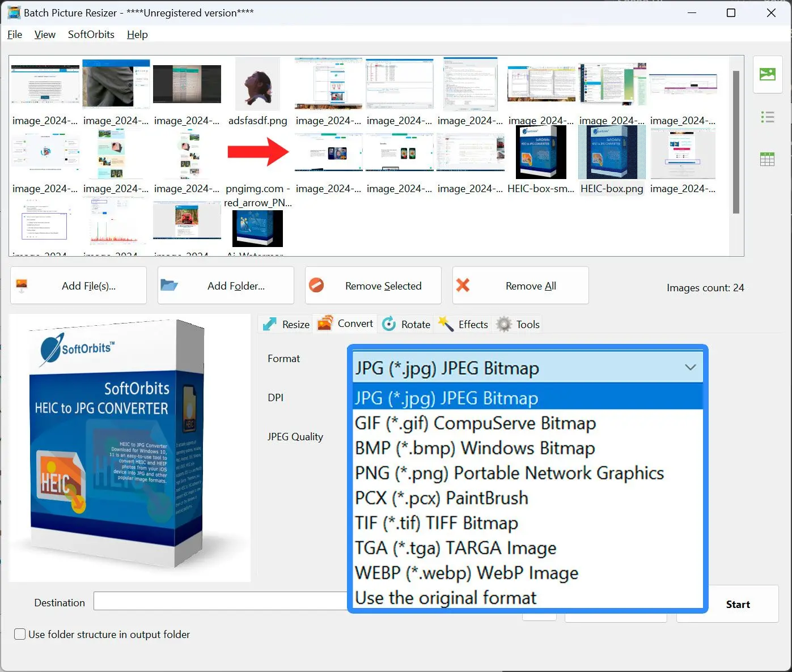Open the Help menu
This screenshot has width=792, height=672.
click(137, 35)
